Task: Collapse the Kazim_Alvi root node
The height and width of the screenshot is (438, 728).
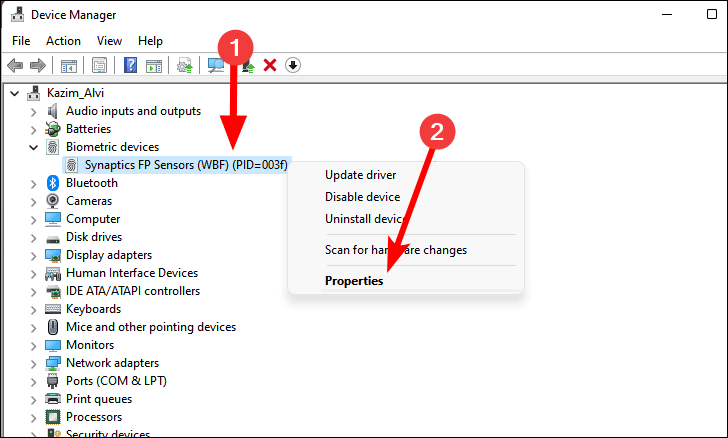Action: point(14,93)
